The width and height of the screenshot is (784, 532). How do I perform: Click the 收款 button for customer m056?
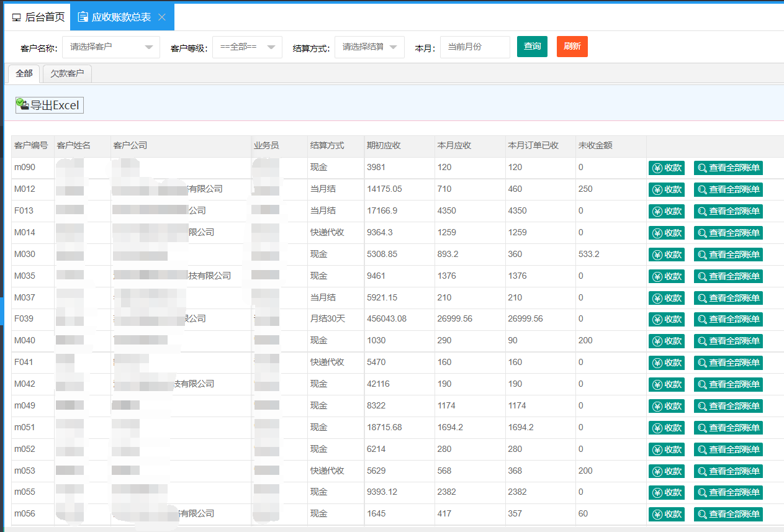[x=666, y=514]
